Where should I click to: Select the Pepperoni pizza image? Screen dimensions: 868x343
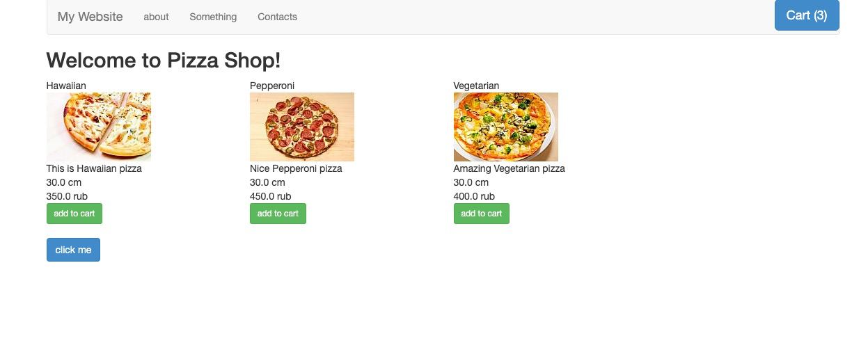point(302,127)
